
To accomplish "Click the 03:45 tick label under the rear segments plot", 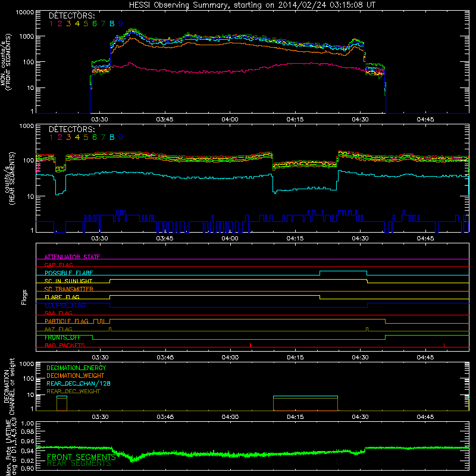I will click(x=165, y=239).
